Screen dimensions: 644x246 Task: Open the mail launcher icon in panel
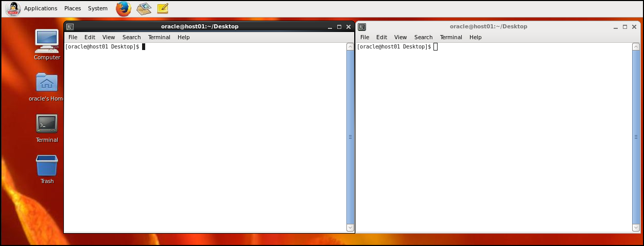144,8
